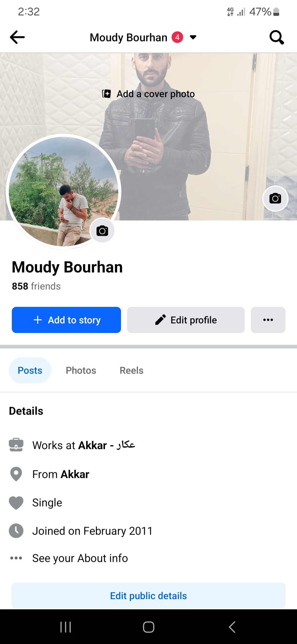Expand See your About info
The width and height of the screenshot is (297, 644).
point(80,558)
